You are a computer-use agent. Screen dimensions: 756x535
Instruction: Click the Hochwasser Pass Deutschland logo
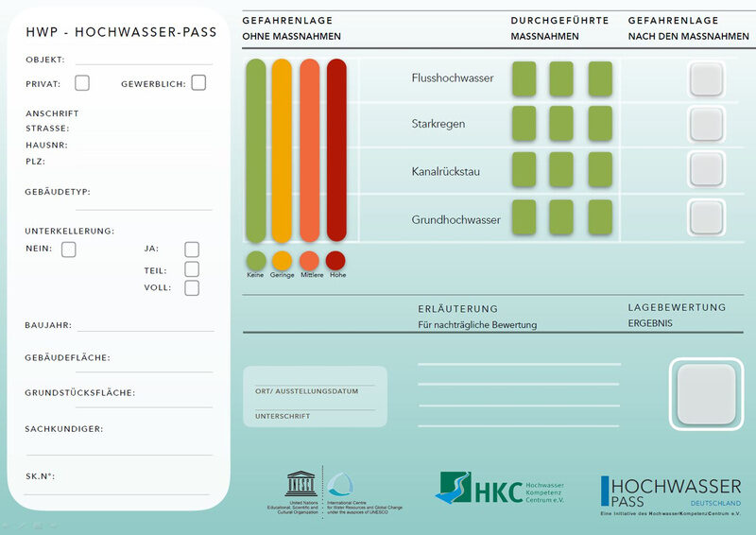coord(671,493)
